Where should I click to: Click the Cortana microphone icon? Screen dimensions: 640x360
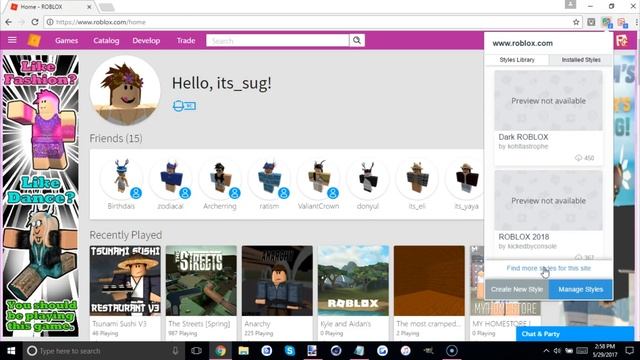pyautogui.click(x=175, y=351)
